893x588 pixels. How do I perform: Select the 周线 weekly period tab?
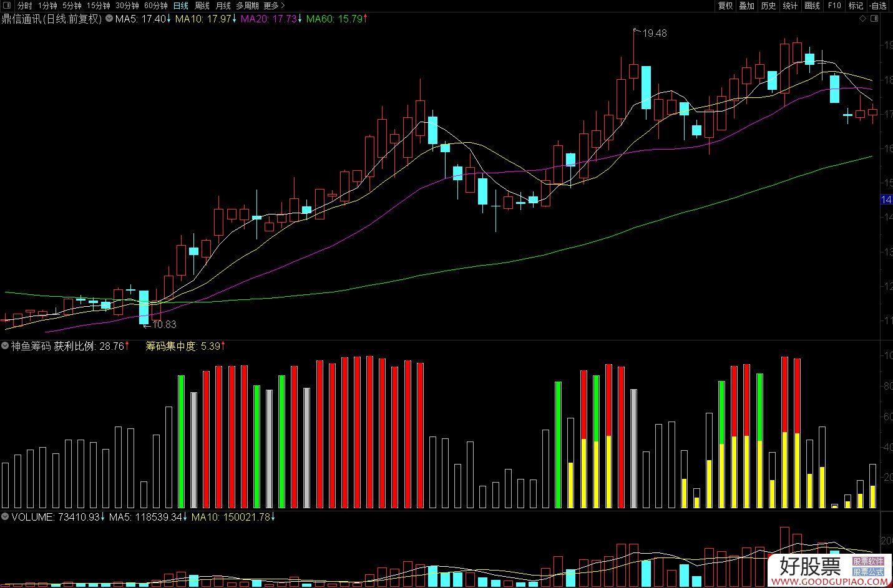(202, 6)
